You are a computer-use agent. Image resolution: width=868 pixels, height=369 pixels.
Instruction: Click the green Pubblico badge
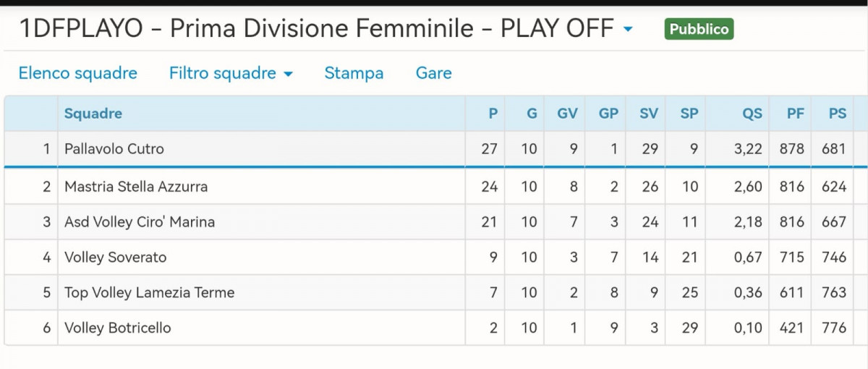pyautogui.click(x=698, y=29)
